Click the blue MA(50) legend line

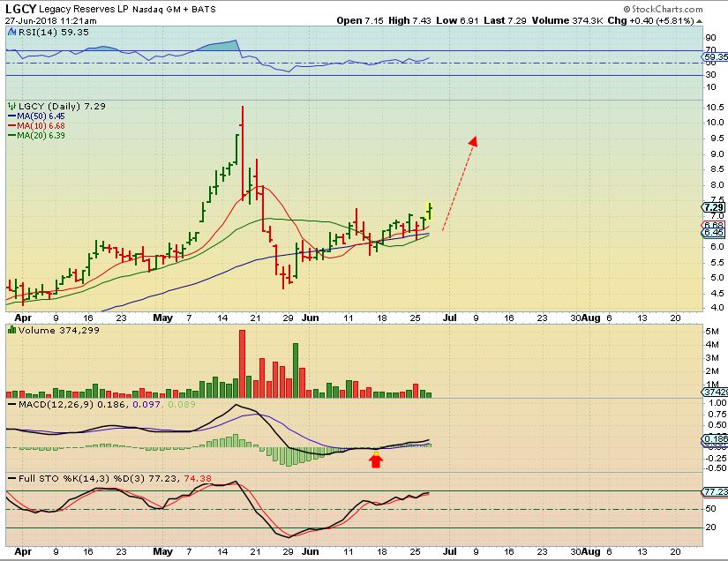12,116
